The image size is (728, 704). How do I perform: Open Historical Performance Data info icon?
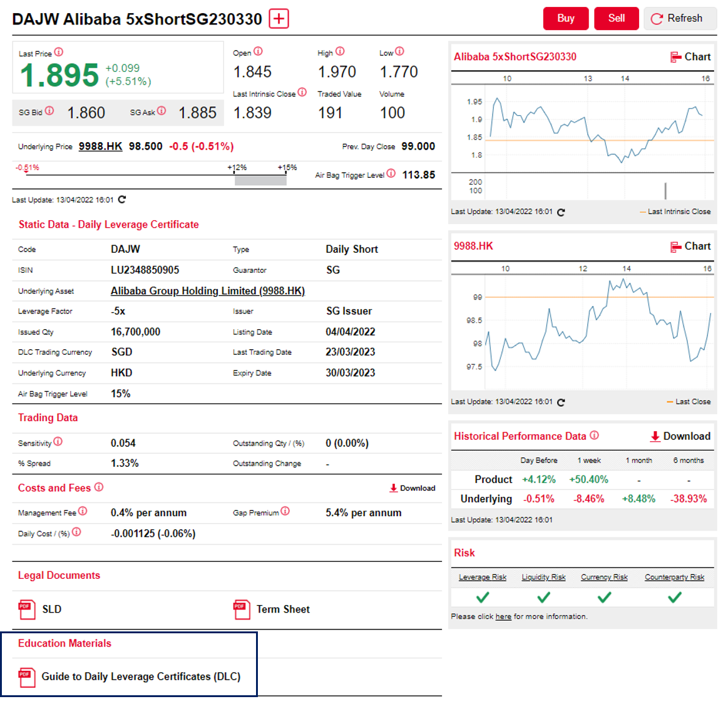point(594,436)
